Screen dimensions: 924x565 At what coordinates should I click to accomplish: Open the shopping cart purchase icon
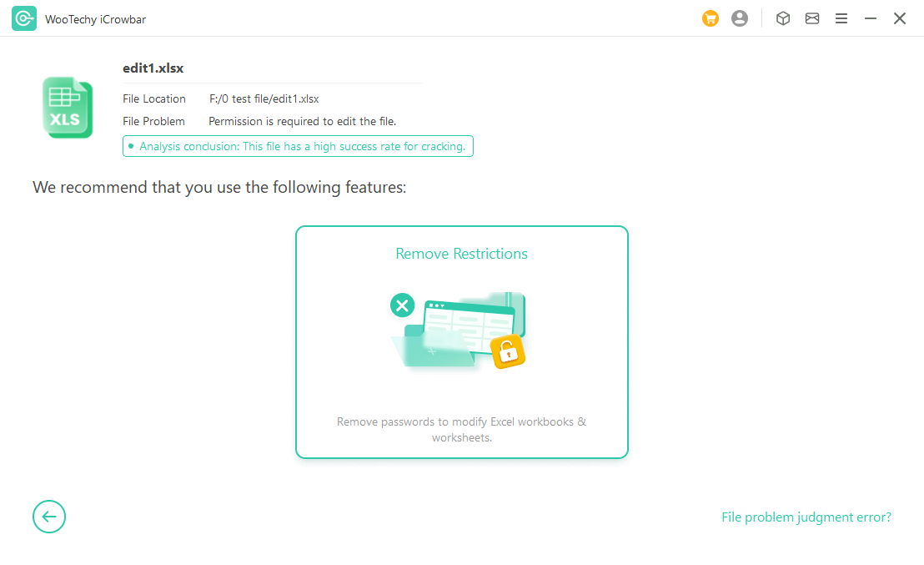coord(710,18)
